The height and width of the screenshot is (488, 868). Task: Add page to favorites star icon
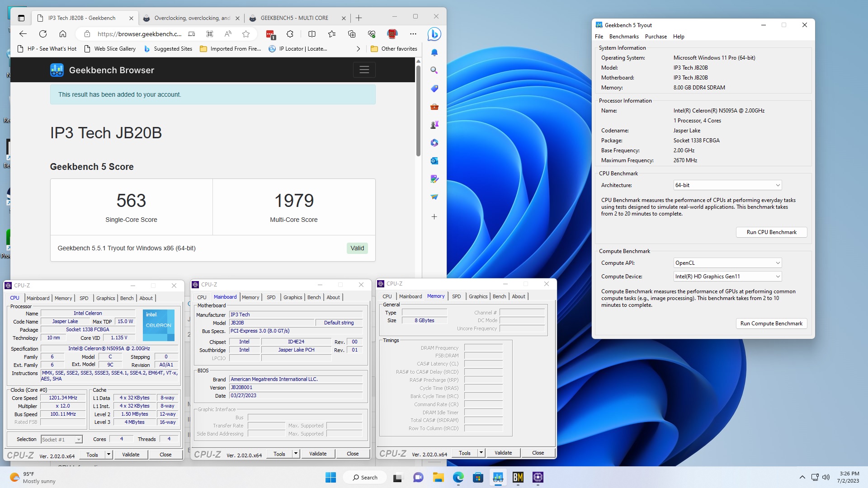(246, 34)
